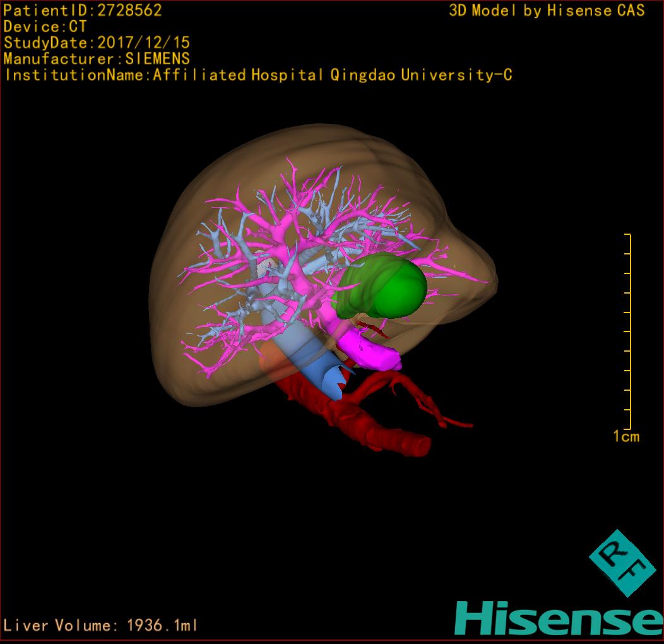The image size is (664, 644).
Task: Click the Liver Volume 1936.1ml readout
Action: (x=101, y=626)
